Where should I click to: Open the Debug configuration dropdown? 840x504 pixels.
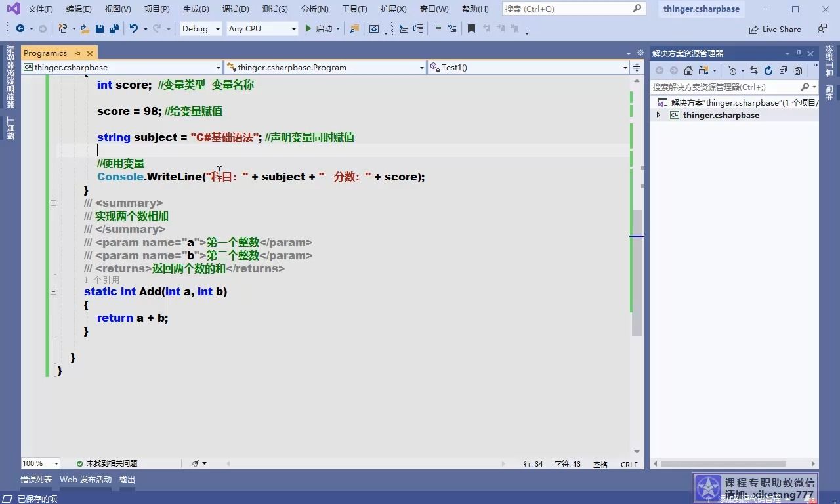[201, 29]
